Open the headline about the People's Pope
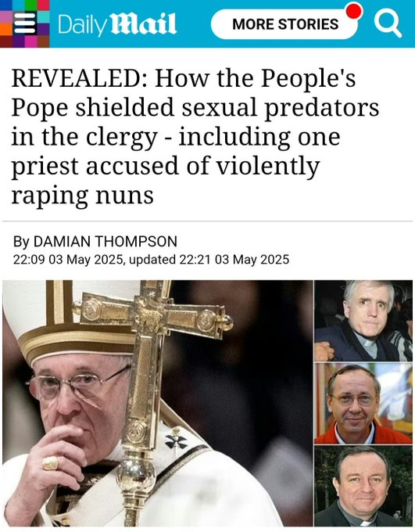Screen dimensions: 415x532 (x=195, y=136)
